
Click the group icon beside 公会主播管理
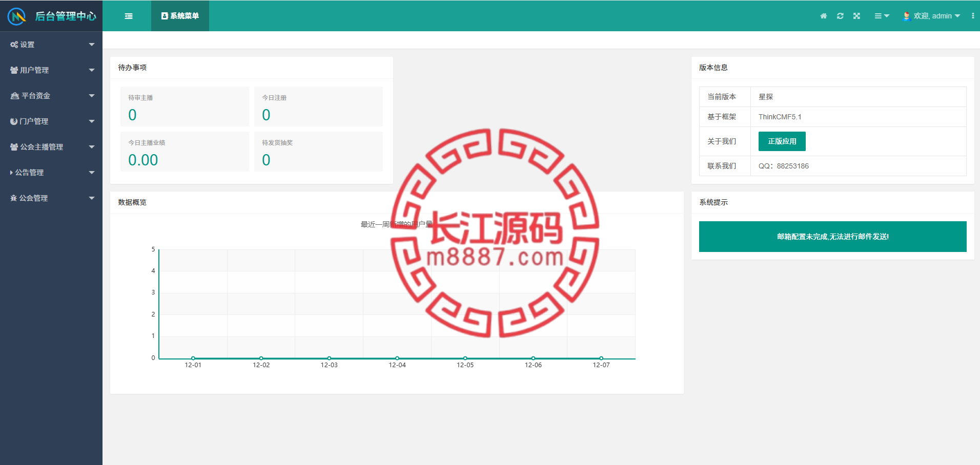(x=14, y=147)
